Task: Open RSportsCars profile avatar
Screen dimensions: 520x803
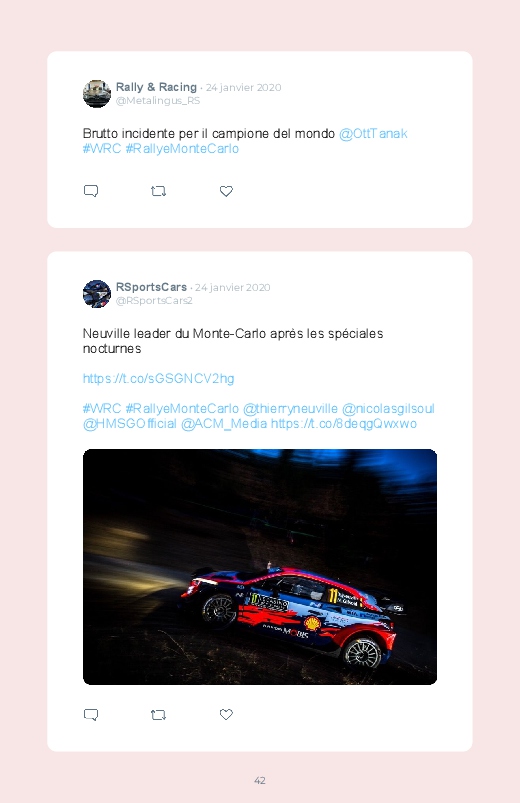Action: [x=97, y=294]
